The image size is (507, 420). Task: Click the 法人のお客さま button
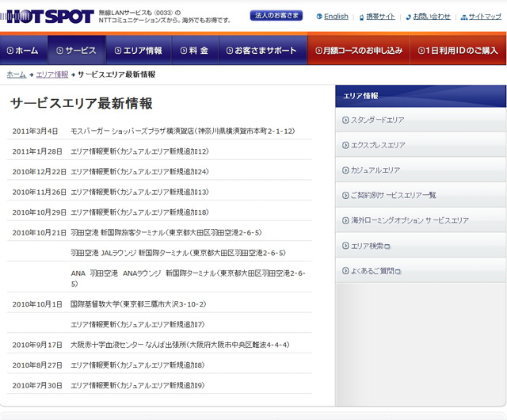[x=276, y=16]
